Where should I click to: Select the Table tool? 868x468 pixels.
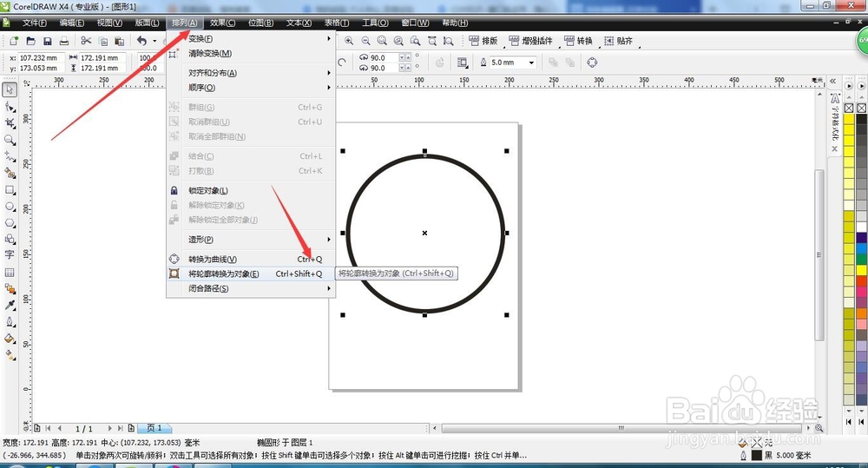[10, 272]
